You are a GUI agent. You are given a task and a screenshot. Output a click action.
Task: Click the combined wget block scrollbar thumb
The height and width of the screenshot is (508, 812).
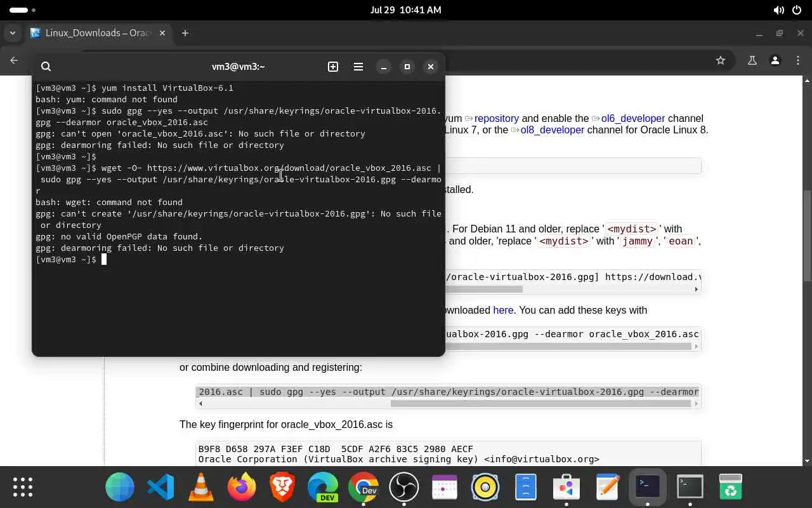coord(540,403)
